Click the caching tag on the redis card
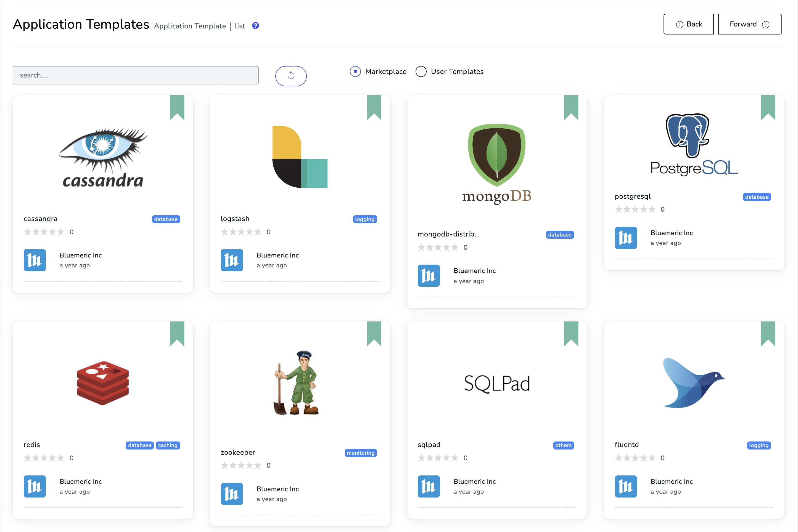This screenshot has width=798, height=532. (x=168, y=445)
